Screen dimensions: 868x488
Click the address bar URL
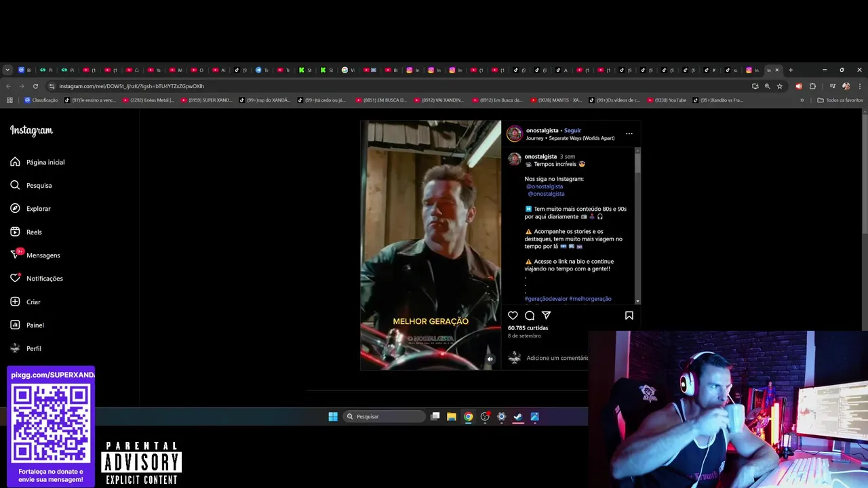pyautogui.click(x=132, y=86)
